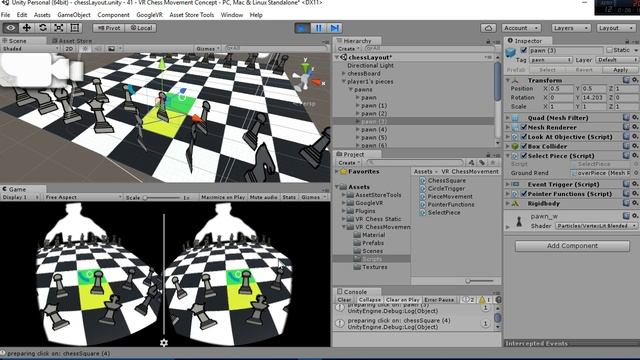Click the Game view Scale slider
Viewport: 640px width, 360px height.
(x=161, y=198)
